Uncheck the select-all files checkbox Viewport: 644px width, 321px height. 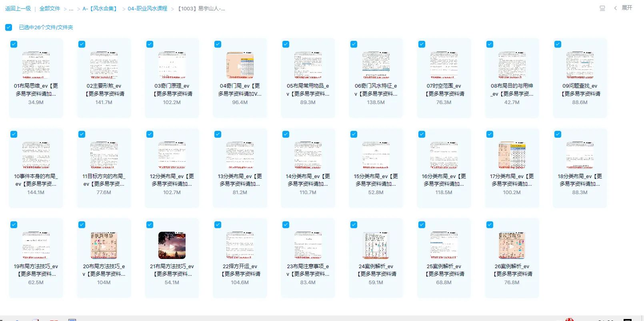coord(9,28)
